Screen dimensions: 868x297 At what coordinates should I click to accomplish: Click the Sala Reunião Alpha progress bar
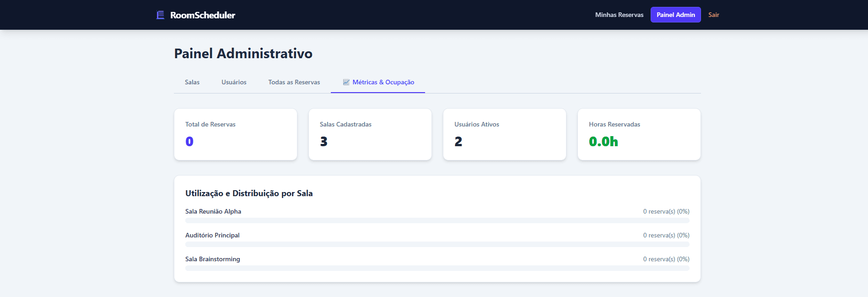tap(437, 220)
